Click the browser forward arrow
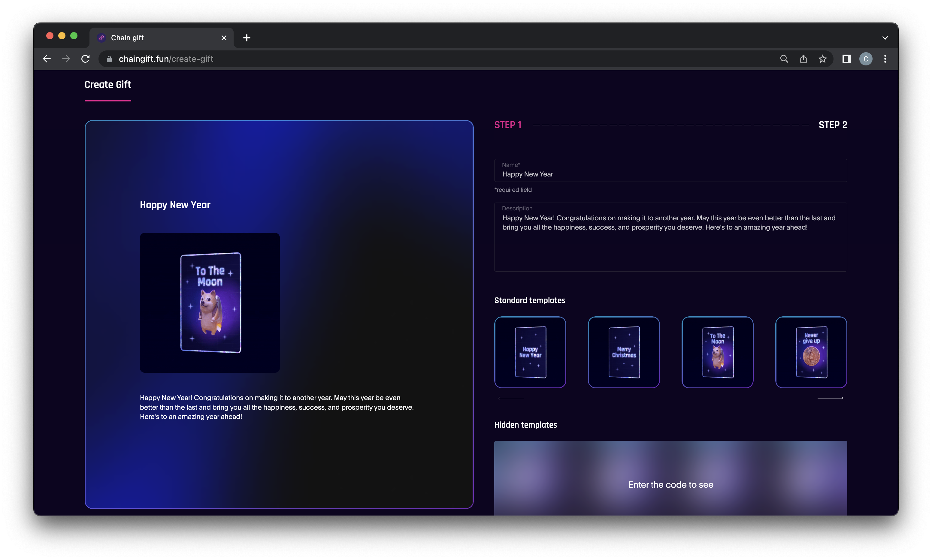932x560 pixels. [x=66, y=59]
